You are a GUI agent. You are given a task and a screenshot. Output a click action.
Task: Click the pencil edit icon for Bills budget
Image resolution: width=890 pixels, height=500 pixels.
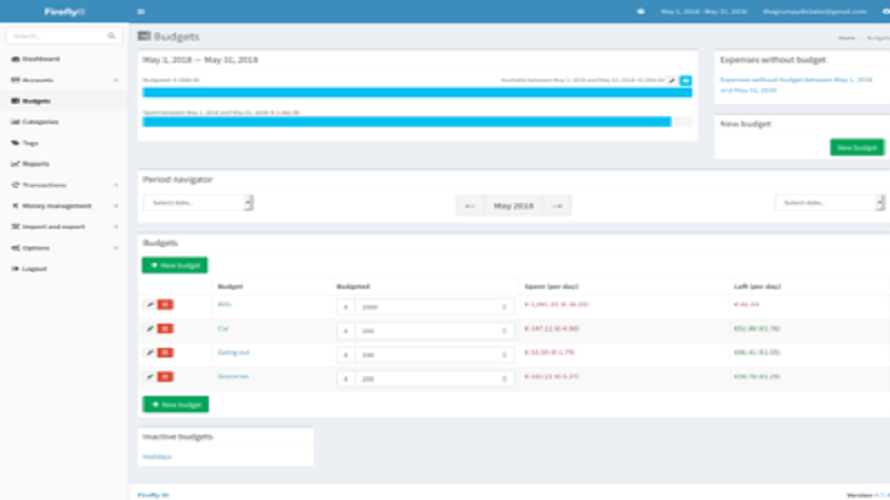pos(150,304)
